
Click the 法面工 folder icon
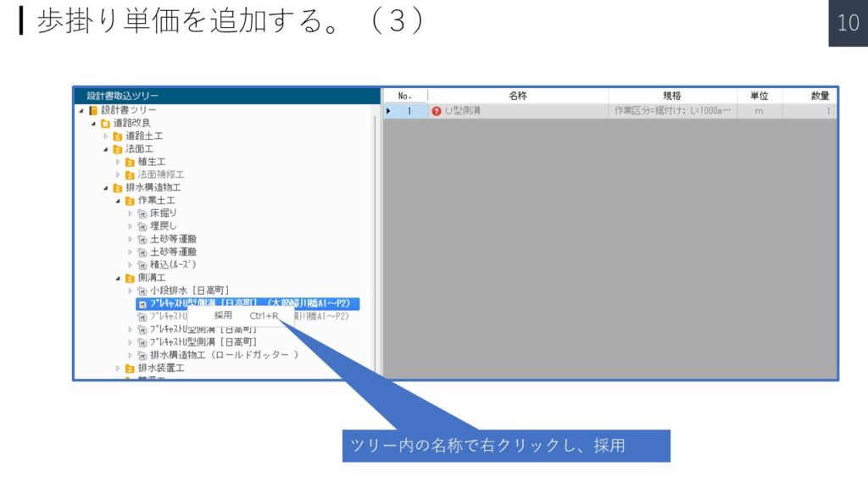(x=117, y=149)
